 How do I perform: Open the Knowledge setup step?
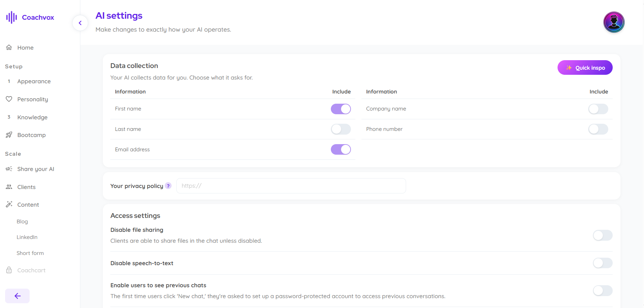click(x=32, y=117)
